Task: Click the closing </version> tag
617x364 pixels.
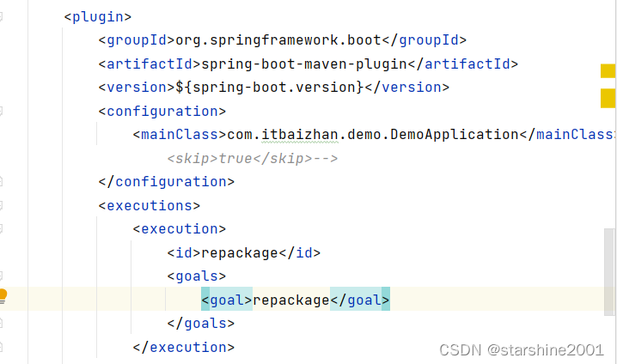Action: coord(406,88)
